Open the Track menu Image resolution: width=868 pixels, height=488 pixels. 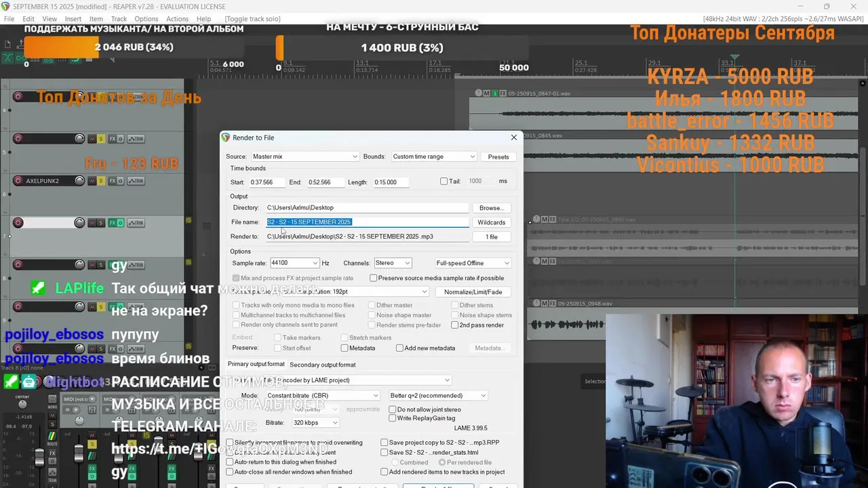pyautogui.click(x=119, y=19)
